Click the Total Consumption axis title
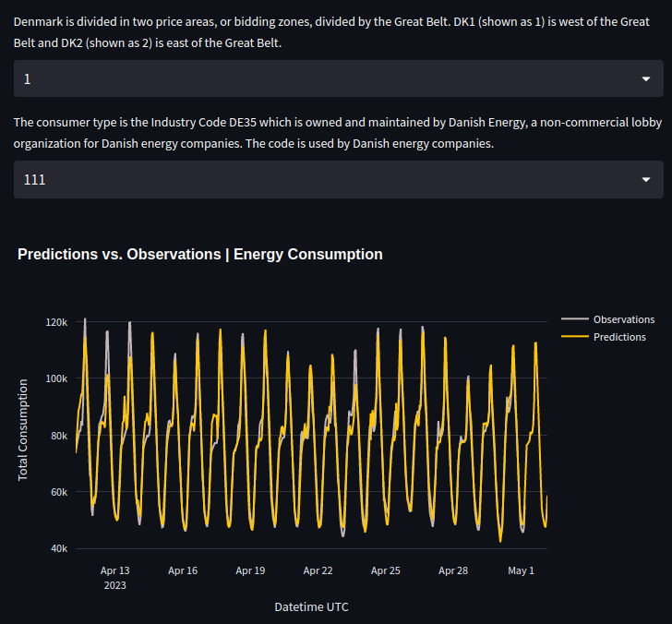 click(24, 429)
